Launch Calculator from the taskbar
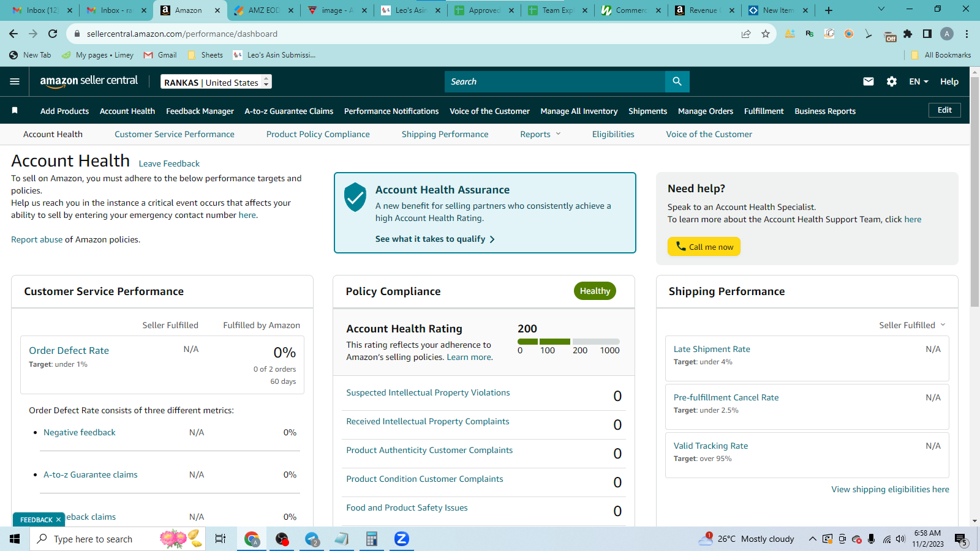 tap(371, 539)
